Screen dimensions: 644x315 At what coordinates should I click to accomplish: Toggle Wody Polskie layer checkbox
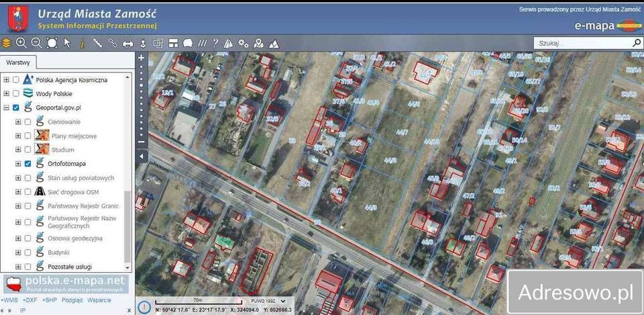click(x=16, y=93)
